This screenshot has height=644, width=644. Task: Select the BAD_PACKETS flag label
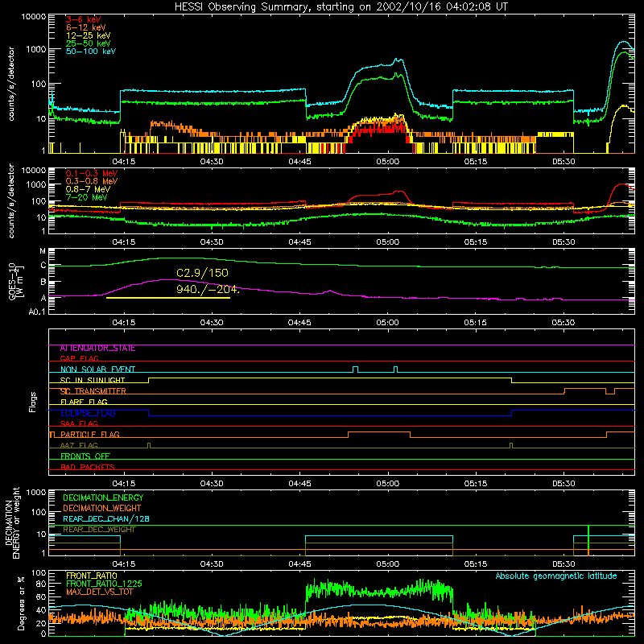(88, 467)
